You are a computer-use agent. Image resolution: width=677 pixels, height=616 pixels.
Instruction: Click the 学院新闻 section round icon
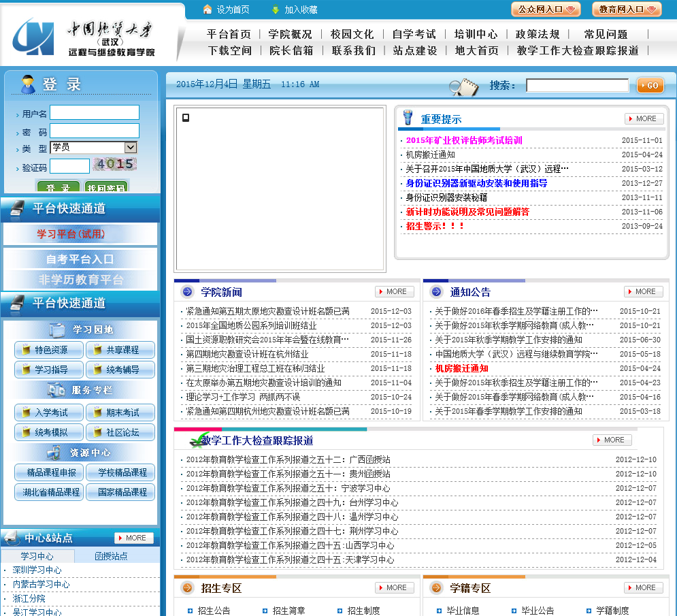pyautogui.click(x=187, y=292)
